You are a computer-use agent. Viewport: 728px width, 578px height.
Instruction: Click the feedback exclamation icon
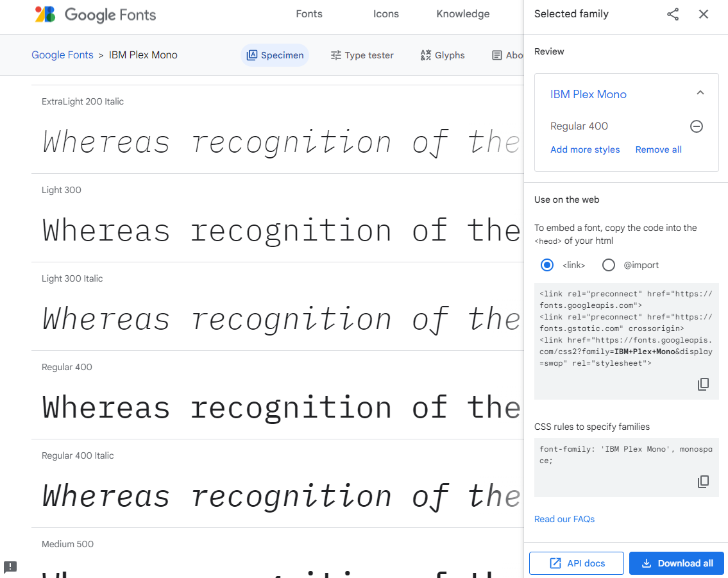pos(10,567)
